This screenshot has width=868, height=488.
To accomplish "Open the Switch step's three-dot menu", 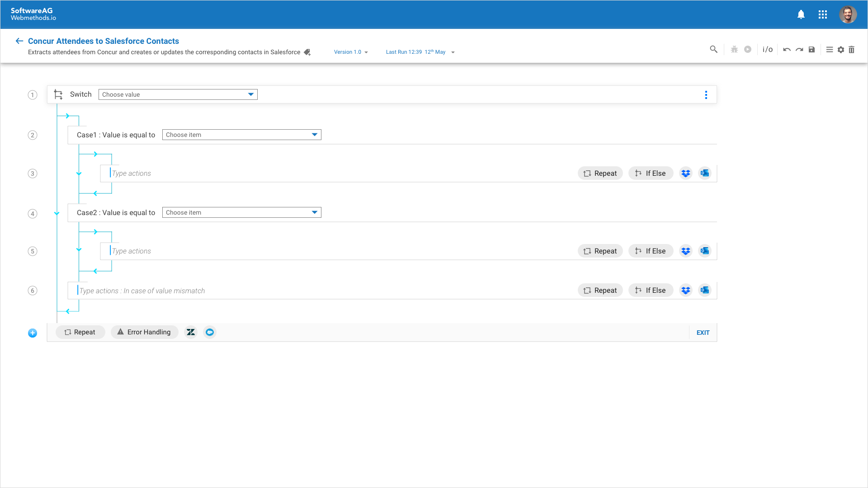I will click(706, 95).
